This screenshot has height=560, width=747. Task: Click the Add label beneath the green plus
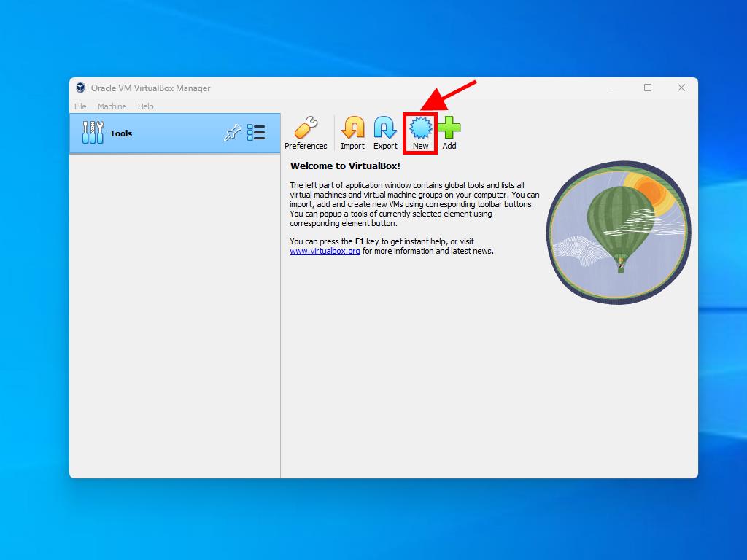449,146
